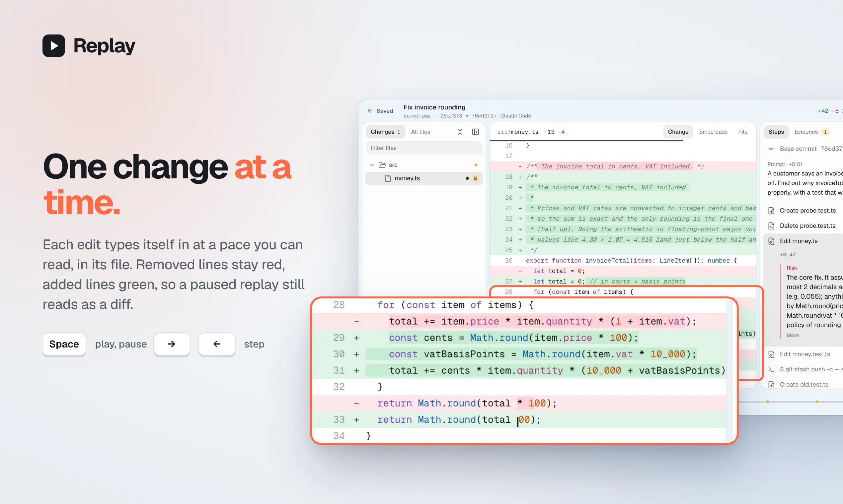Collapse the src folder chevron

tap(371, 165)
